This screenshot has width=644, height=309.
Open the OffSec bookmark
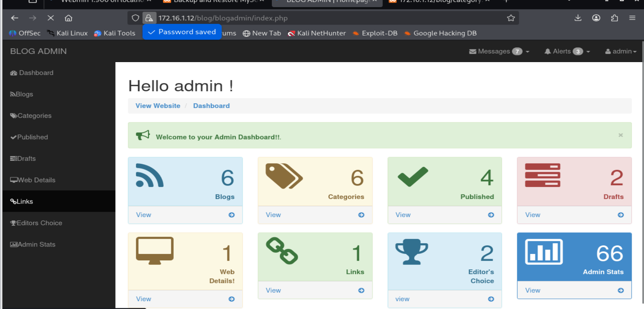[25, 33]
